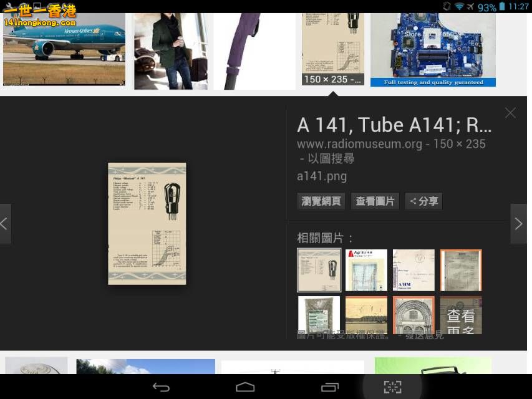This screenshot has width=532, height=399.
Task: Open the A 141, Tube A141 title
Action: pyautogui.click(x=394, y=125)
